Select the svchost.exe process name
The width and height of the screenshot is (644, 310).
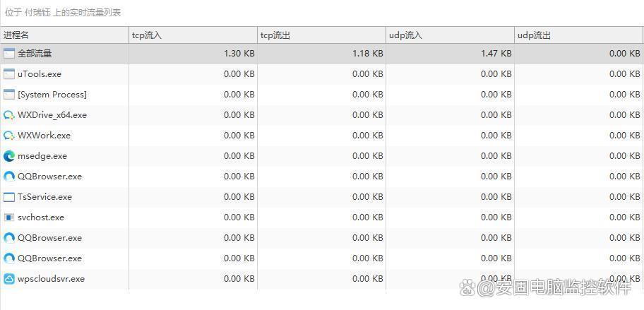[41, 217]
